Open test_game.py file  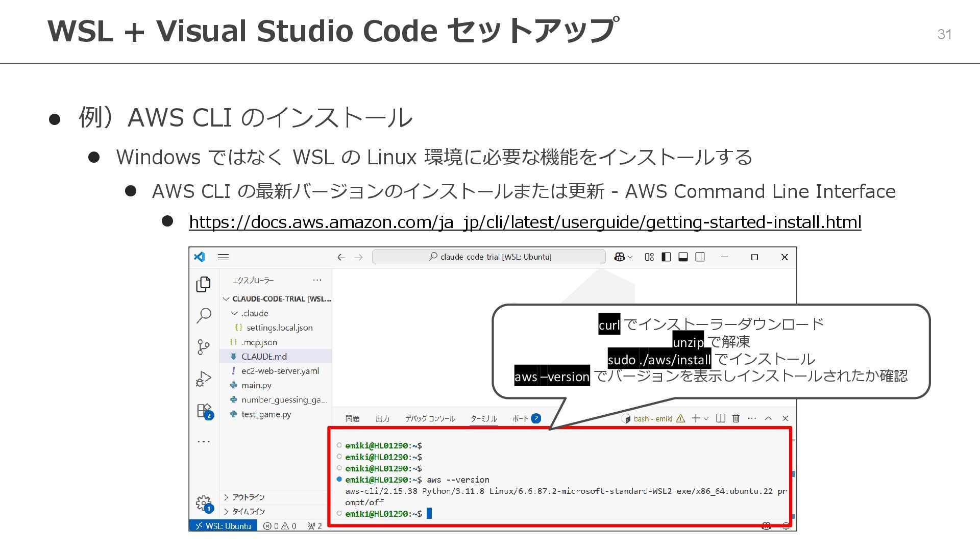point(276,414)
